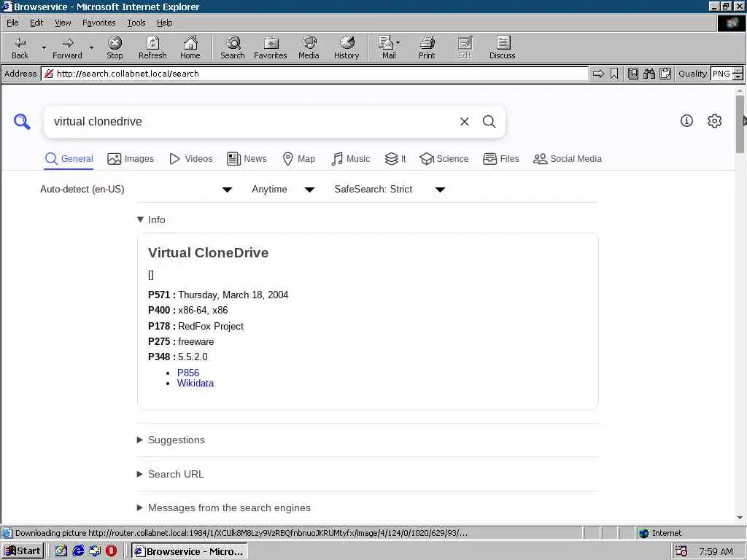Open the Favorites menu
Image resolution: width=747 pixels, height=560 pixels.
tap(98, 23)
